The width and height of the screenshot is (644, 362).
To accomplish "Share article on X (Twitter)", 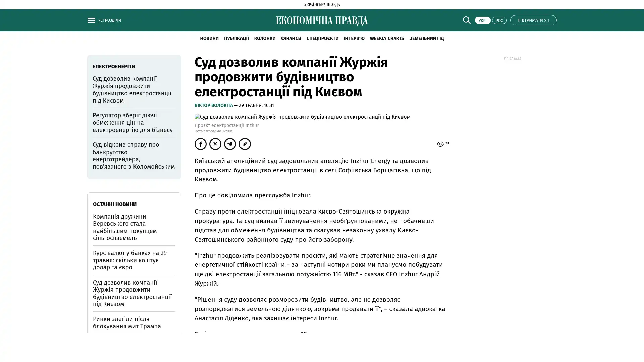I will click(215, 144).
